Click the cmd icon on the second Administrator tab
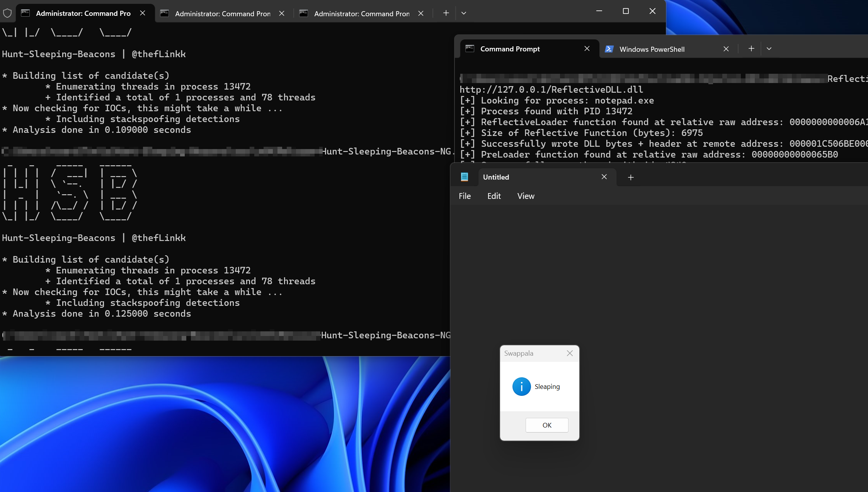Screen dimensions: 868x492 [x=165, y=13]
